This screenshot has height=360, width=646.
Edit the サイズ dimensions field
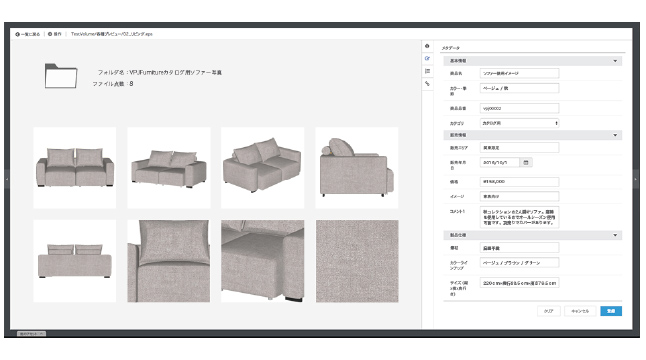[x=519, y=283]
